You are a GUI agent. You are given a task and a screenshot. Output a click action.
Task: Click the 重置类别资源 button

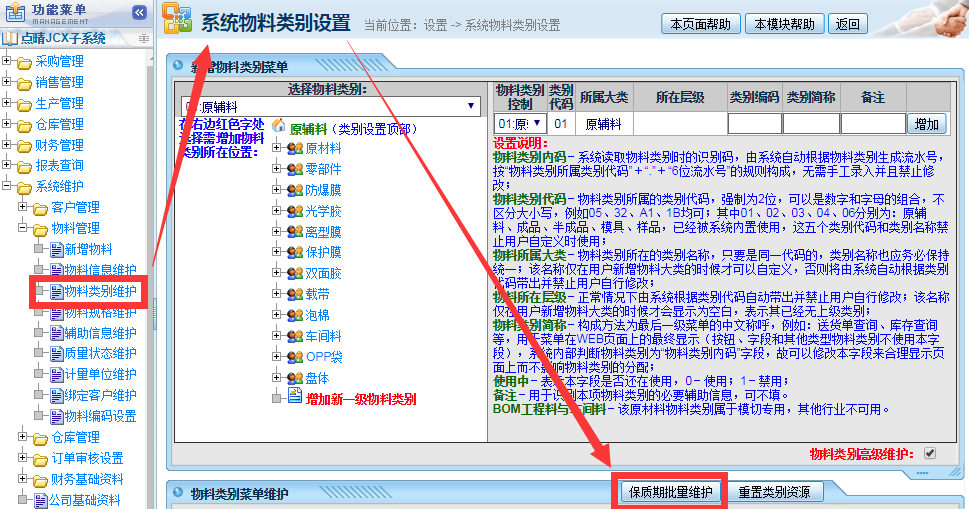tap(774, 492)
